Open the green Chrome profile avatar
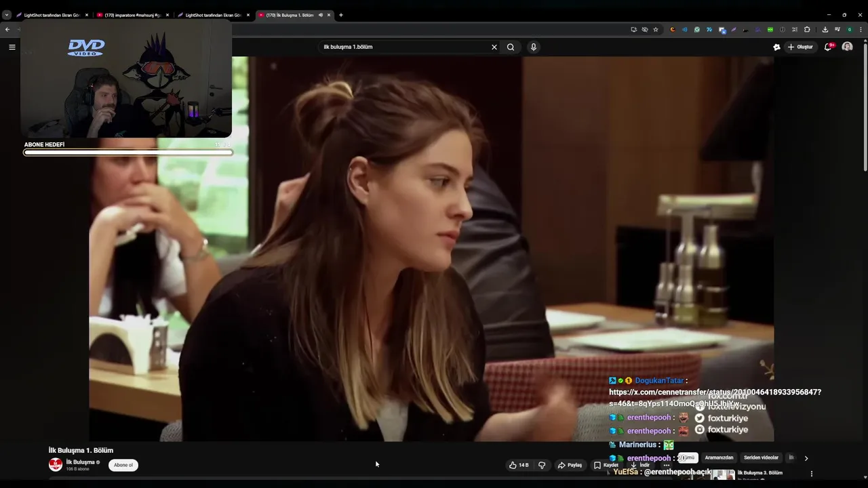The height and width of the screenshot is (488, 868). (x=850, y=29)
